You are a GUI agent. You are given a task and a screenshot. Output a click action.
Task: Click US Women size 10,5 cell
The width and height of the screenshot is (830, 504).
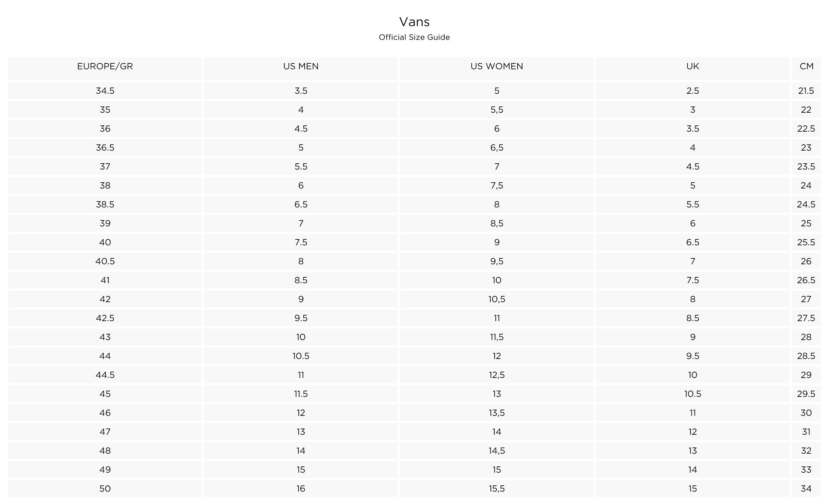[497, 299]
